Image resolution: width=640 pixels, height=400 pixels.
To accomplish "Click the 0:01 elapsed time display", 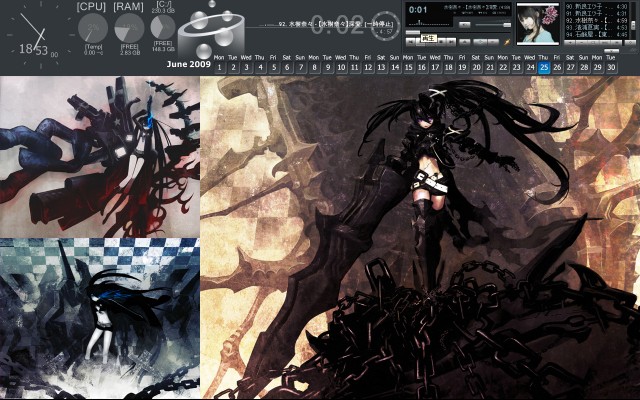I will tap(418, 10).
